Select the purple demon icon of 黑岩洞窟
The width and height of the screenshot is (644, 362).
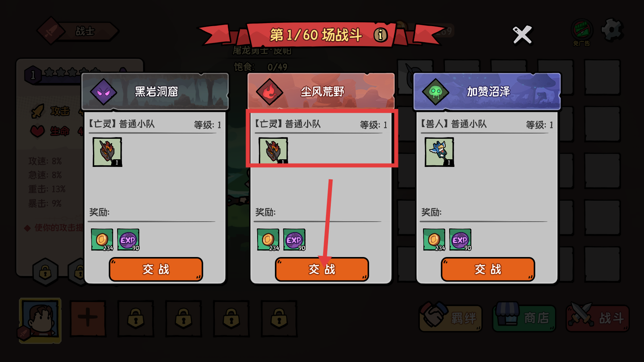(103, 92)
